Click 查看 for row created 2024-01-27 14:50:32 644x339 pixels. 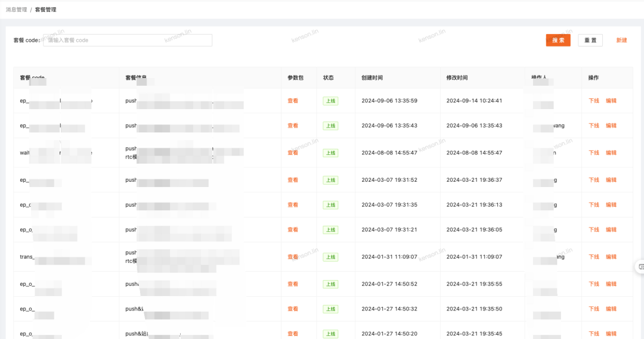click(x=293, y=309)
